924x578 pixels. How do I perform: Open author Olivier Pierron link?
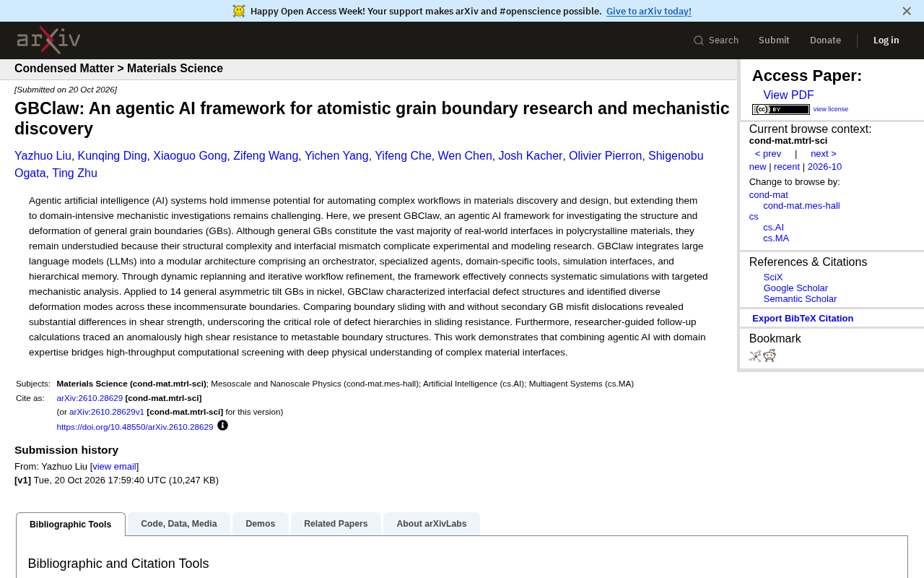coord(606,156)
